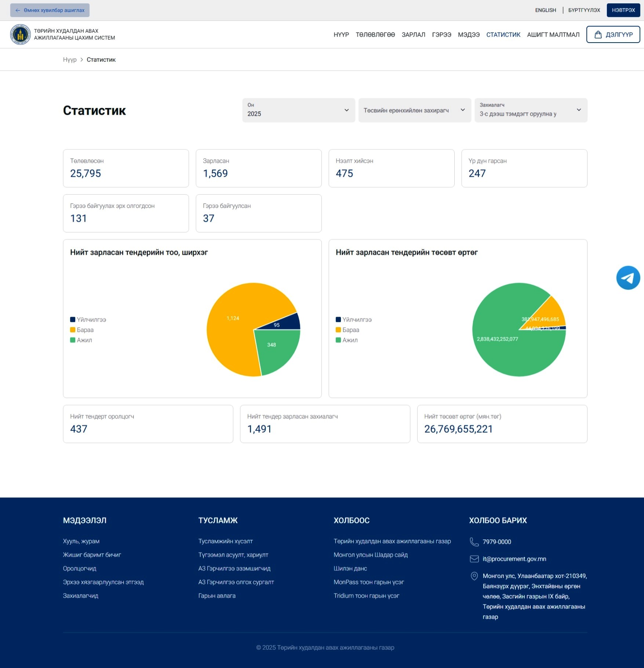Click the shopping bag icon in Дэлгүүр button
The width and height of the screenshot is (644, 668).
pos(598,35)
